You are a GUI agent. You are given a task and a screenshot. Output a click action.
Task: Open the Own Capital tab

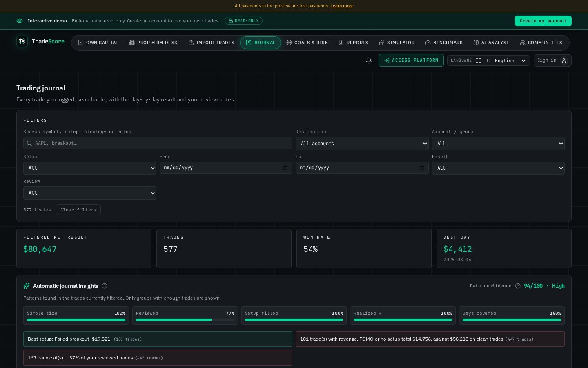tap(98, 43)
